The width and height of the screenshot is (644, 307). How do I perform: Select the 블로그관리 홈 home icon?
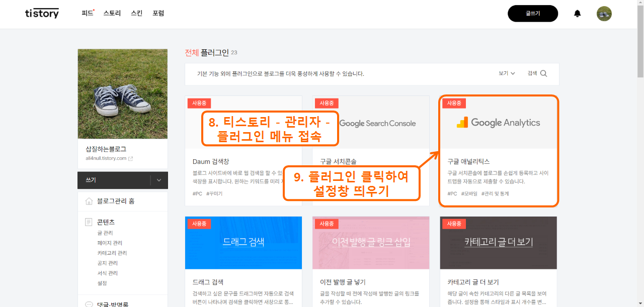tap(89, 201)
